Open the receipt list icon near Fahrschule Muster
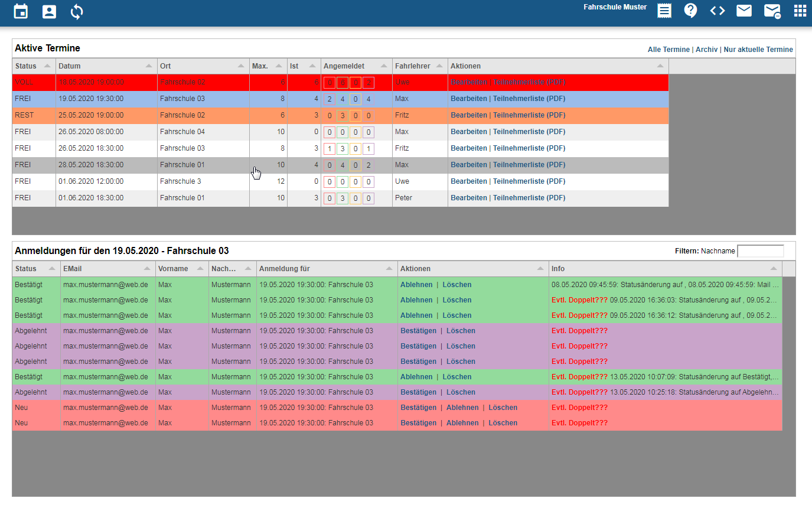 tap(664, 11)
